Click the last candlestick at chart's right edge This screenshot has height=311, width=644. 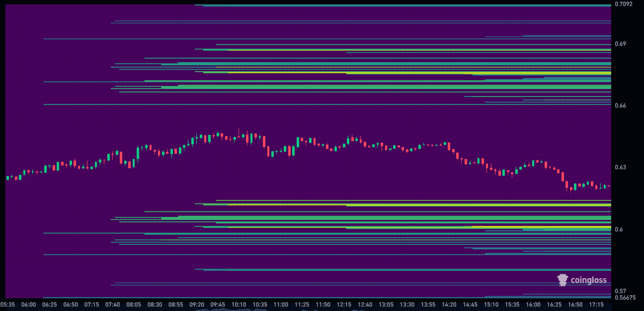point(609,186)
